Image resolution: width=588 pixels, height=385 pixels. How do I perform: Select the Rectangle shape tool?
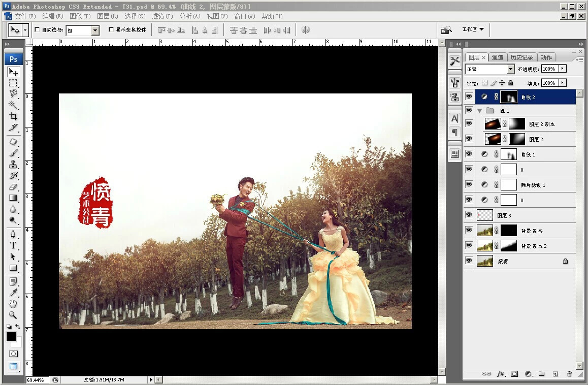tap(13, 268)
